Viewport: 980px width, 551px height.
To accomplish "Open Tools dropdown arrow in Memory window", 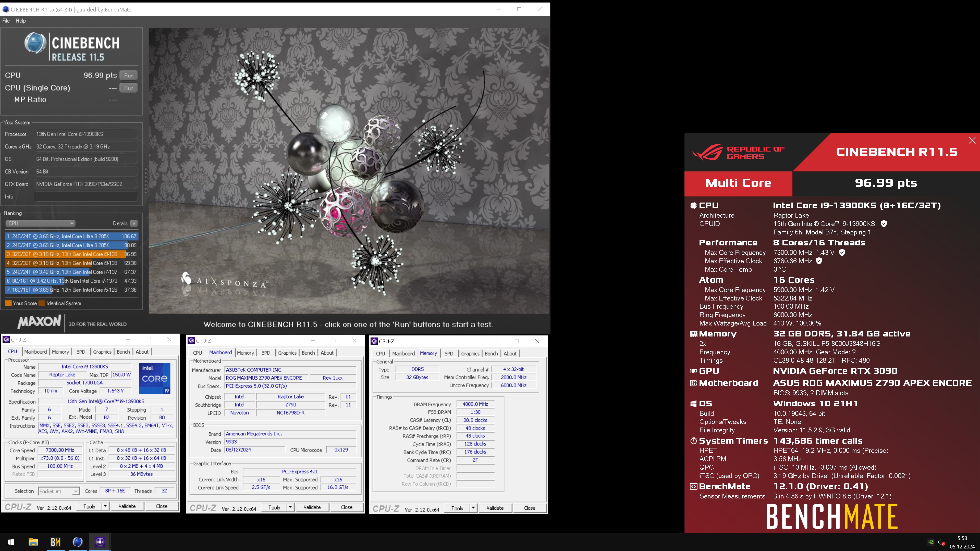I will point(473,508).
